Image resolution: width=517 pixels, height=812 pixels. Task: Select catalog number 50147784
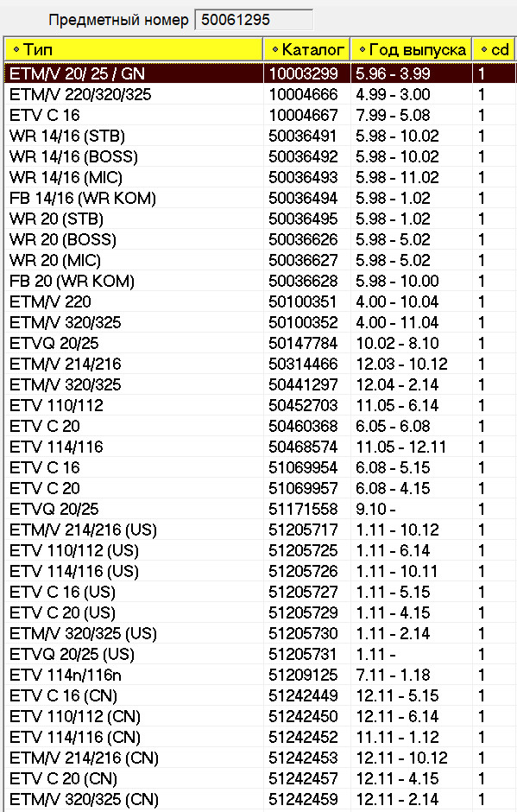tap(303, 343)
